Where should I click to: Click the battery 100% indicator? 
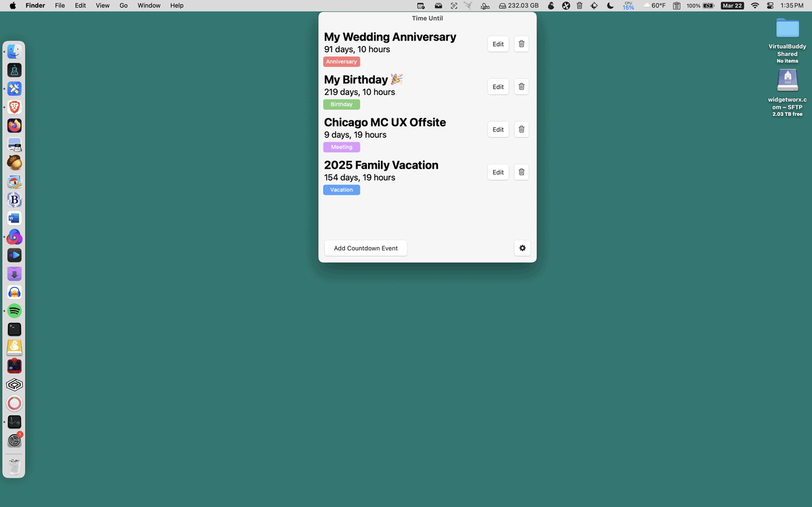tap(700, 5)
